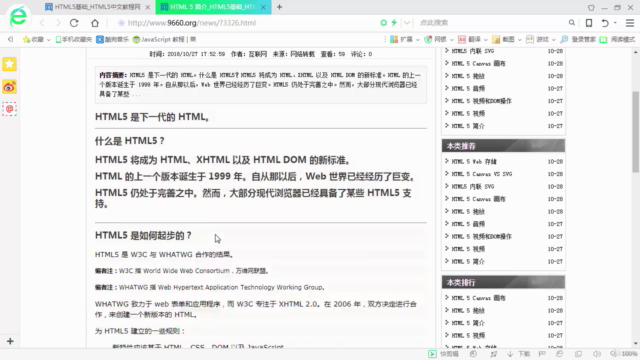Click the address bar URL field
640x360 pixels.
pos(245,23)
